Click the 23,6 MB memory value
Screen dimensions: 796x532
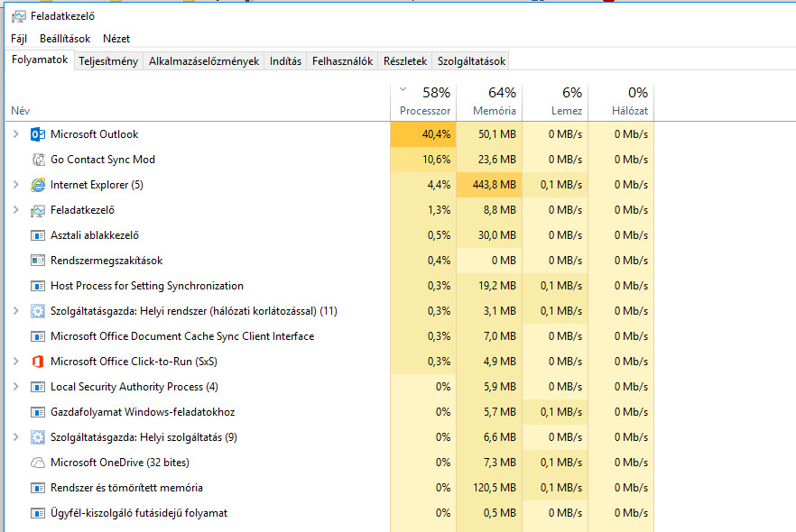[x=489, y=160]
